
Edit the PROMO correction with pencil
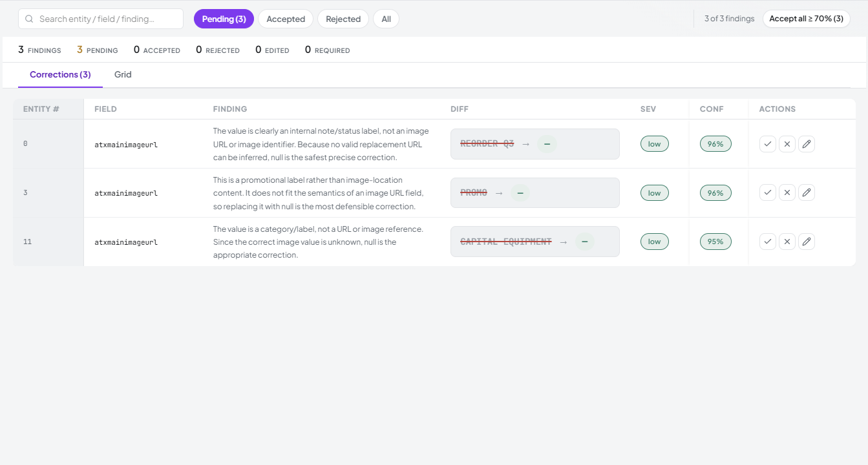[807, 192]
